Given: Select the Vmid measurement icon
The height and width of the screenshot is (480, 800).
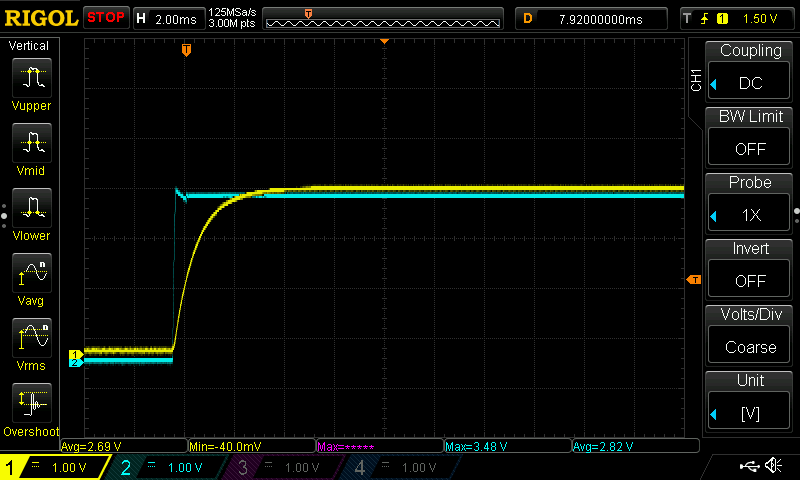Looking at the screenshot, I should [32, 143].
